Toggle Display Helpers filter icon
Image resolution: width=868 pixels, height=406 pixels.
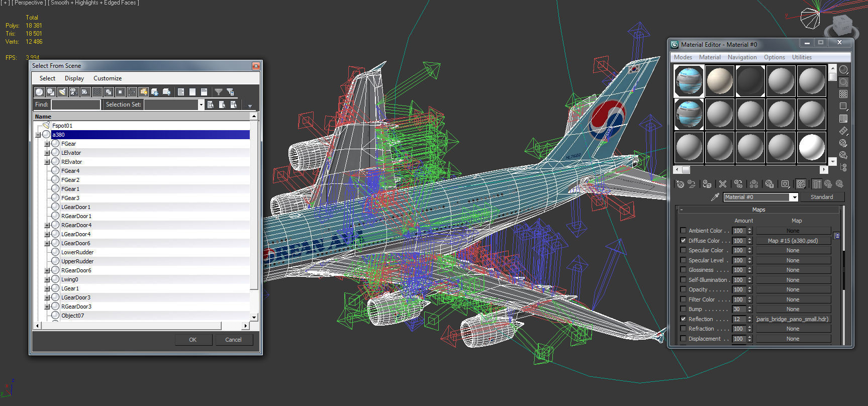tap(85, 92)
